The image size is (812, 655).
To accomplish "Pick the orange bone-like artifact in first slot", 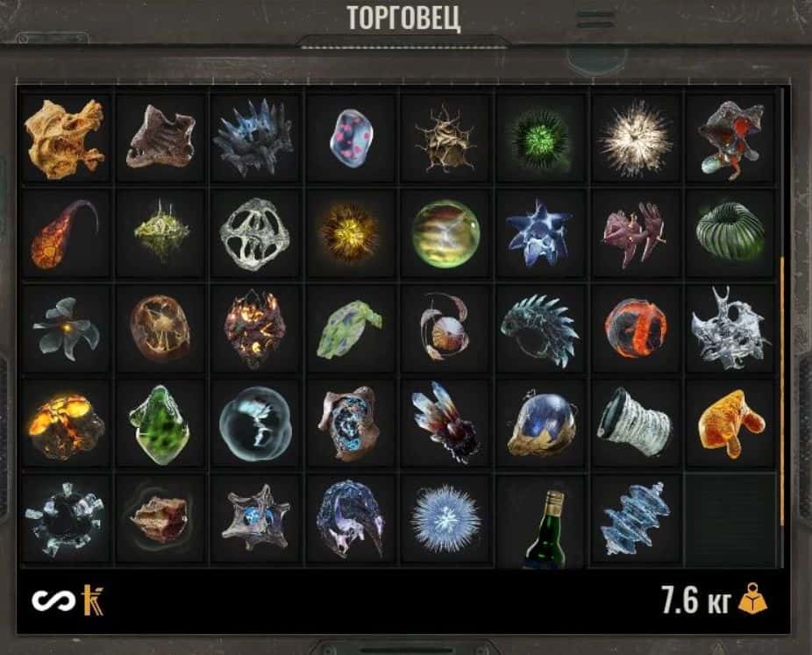I will (64, 139).
